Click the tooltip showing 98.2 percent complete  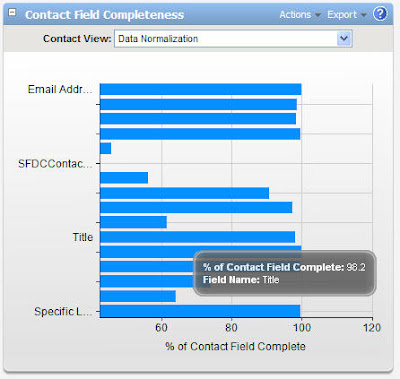[x=285, y=273]
